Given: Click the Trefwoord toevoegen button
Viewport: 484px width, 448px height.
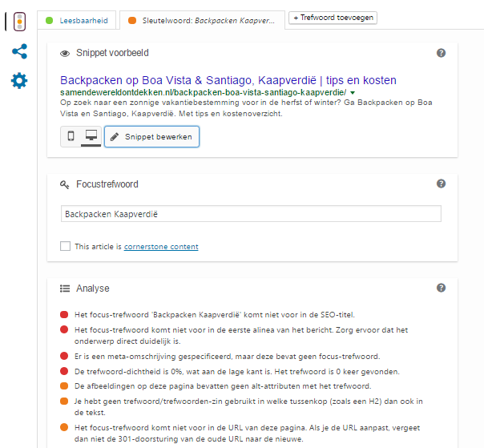Looking at the screenshot, I should click(333, 18).
